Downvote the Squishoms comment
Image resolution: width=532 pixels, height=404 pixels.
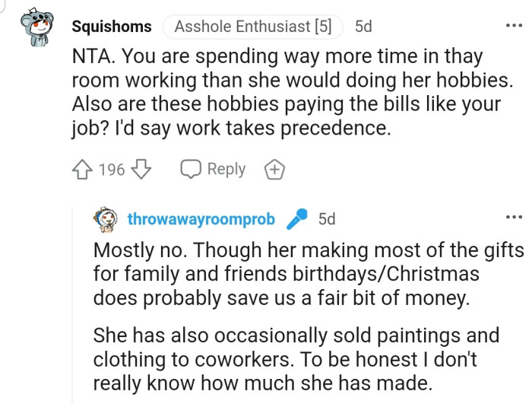click(142, 169)
